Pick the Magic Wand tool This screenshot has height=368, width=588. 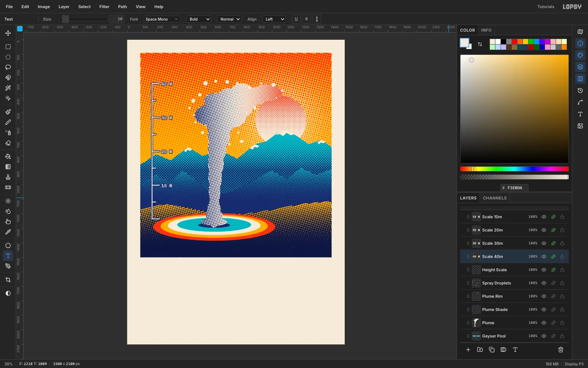point(8,88)
